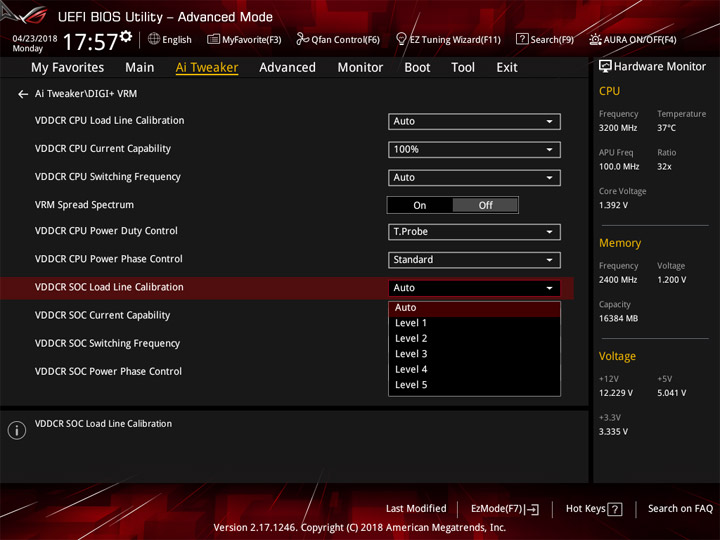Select Level 2 option

point(474,339)
